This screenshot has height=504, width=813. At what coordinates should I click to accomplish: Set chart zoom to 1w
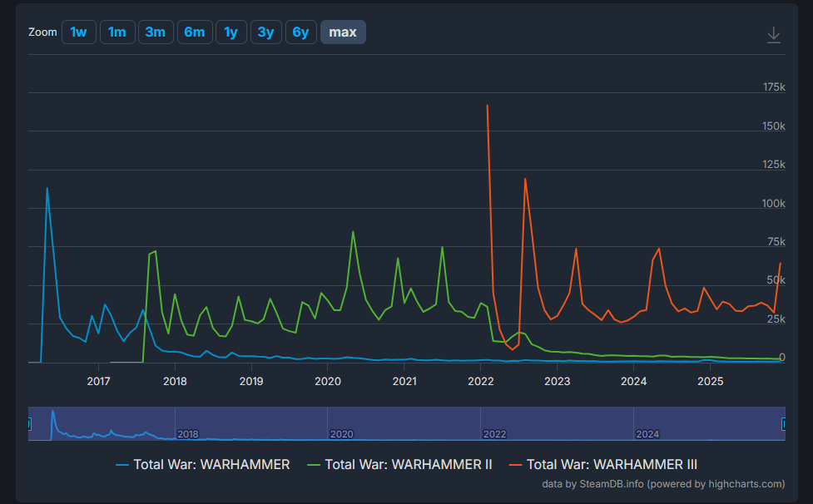click(79, 32)
